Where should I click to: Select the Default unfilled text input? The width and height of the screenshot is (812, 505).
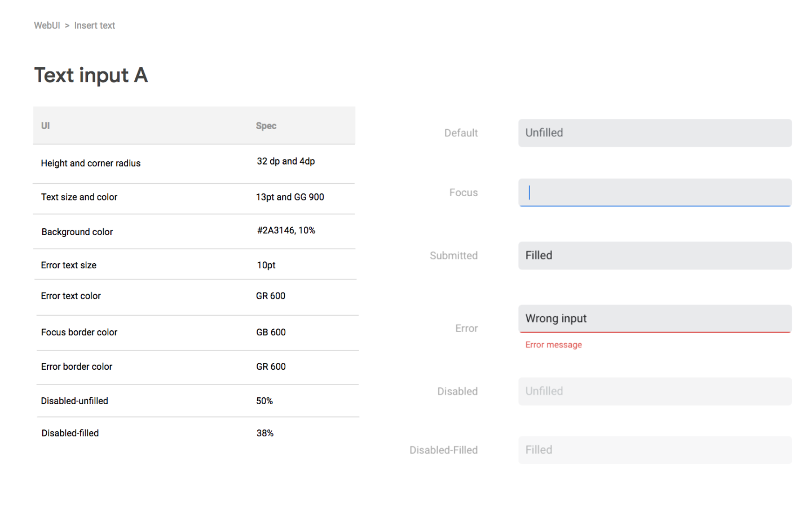(655, 133)
